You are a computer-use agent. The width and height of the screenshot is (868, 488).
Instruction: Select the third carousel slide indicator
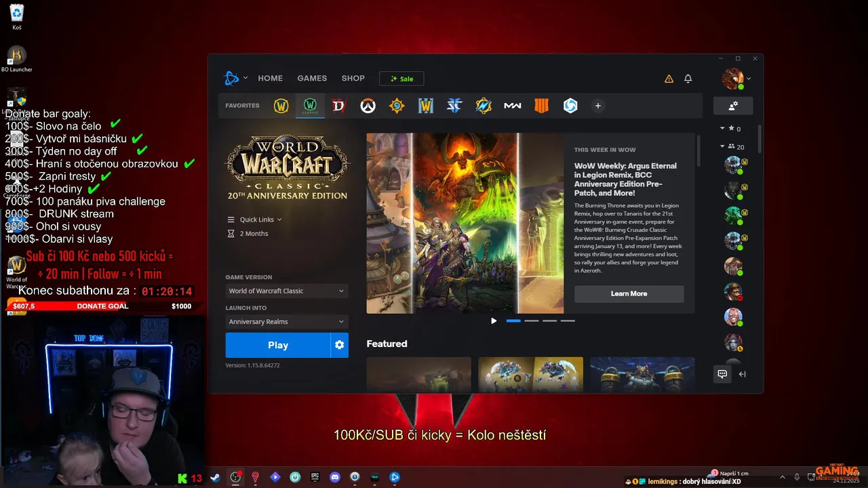click(550, 321)
